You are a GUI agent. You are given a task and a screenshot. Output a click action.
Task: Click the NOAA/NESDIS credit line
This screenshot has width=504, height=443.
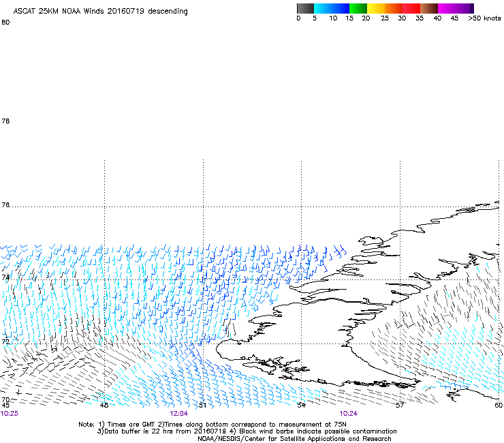click(294, 438)
